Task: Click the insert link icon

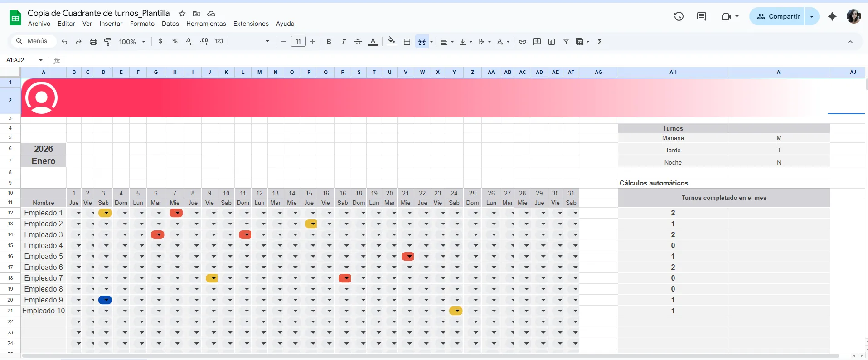Action: pyautogui.click(x=523, y=42)
